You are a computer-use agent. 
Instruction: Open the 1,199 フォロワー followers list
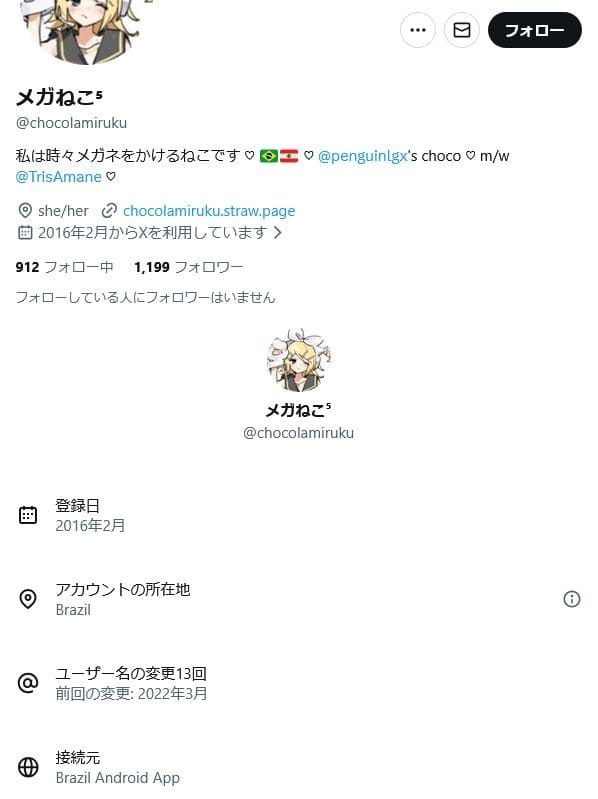click(188, 267)
